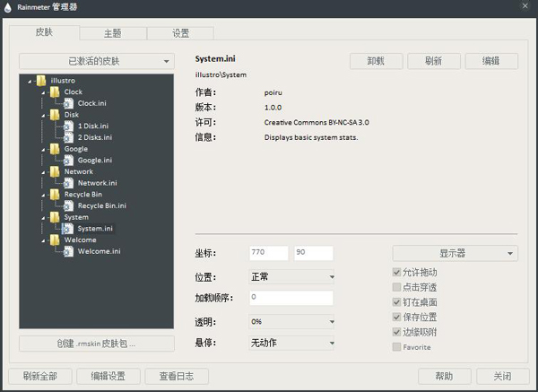538x392 pixels.
Task: Click the System folder icon
Action: (55, 217)
